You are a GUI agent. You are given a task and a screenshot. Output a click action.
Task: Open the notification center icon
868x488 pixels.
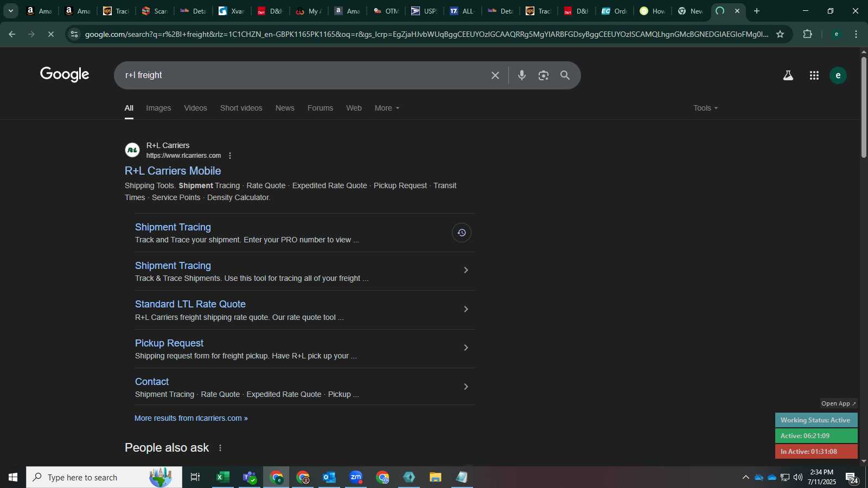(852, 477)
